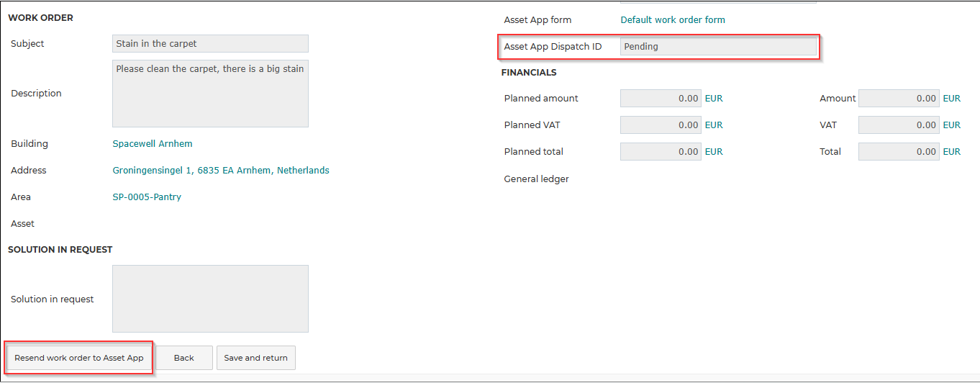Screen dimensions: 980x383
Task: Click the SOLUTION IN REQUEST section heading
Action: (x=60, y=250)
